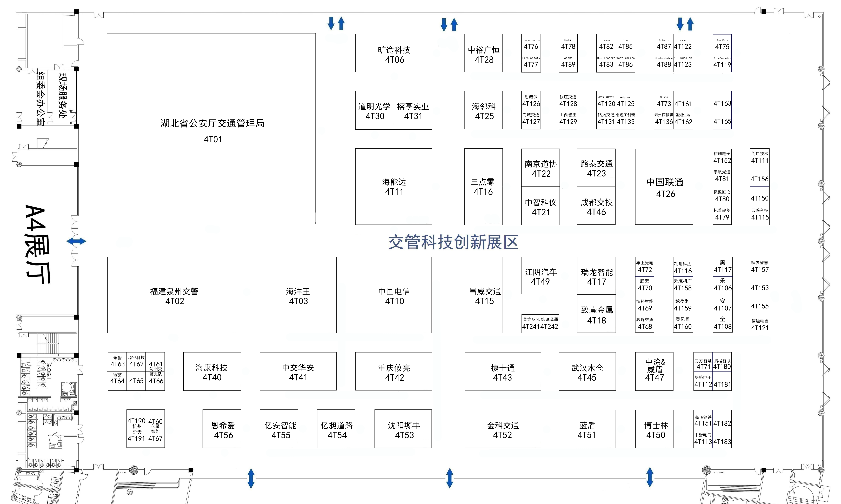Select the 中国电信 4T10 booth
Screen dimensions: 841x504
coord(396,295)
